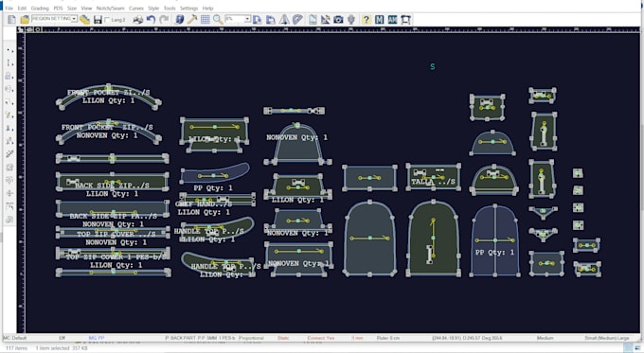Click the magnifier zoom icon
The width and height of the screenshot is (644, 353).
click(218, 19)
